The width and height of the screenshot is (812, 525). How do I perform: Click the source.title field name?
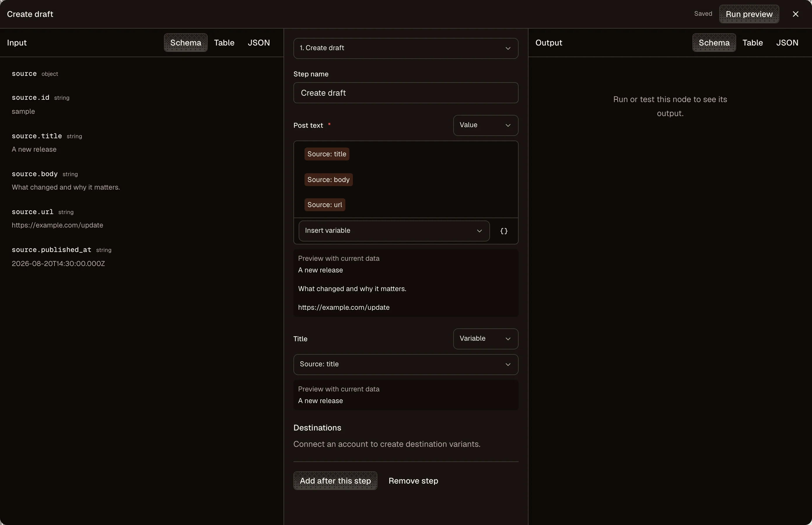(x=37, y=136)
